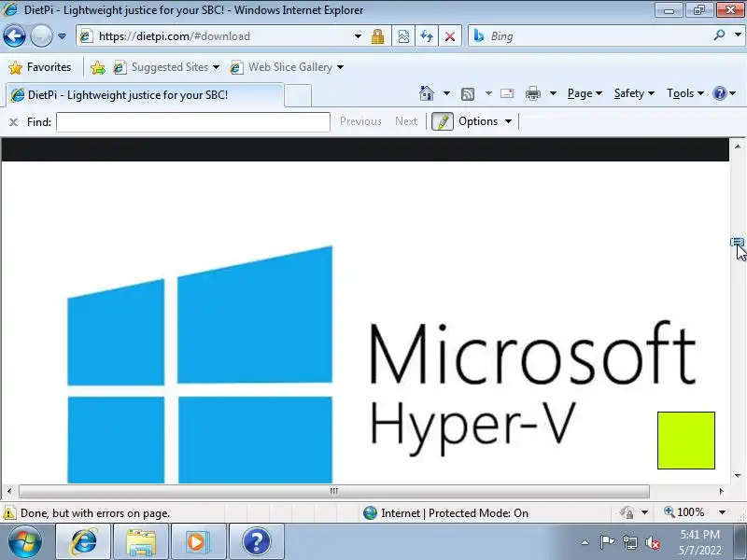
Task: Open the Windows Start menu
Action: click(25, 542)
